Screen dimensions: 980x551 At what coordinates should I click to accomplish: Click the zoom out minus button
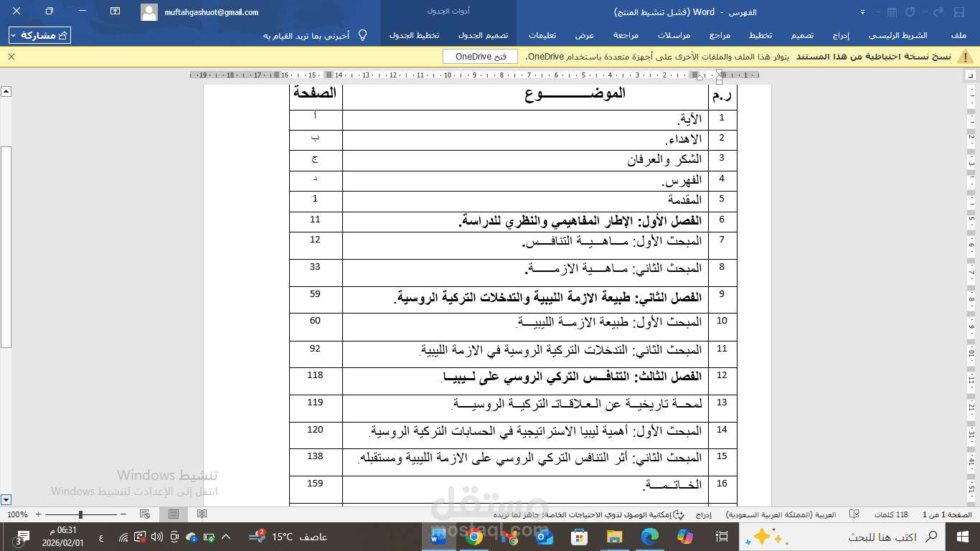pos(123,514)
